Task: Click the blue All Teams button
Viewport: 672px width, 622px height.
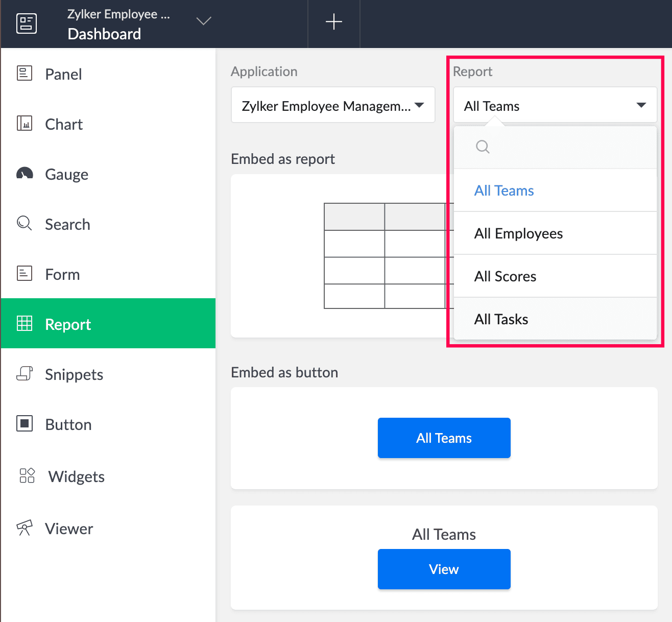Action: pyautogui.click(x=444, y=438)
